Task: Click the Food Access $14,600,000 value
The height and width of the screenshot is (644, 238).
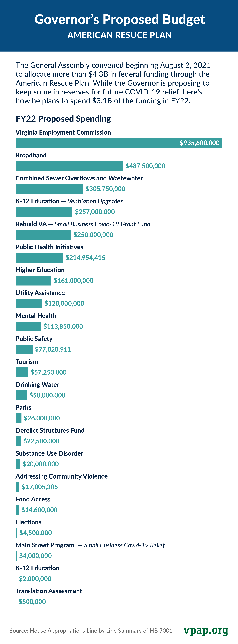Action: pos(39,510)
